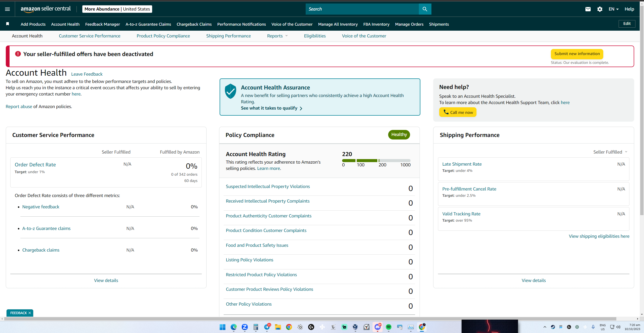Screen dimensions: 644x333
Task: Open File Explorer from taskbar
Action: 278,327
